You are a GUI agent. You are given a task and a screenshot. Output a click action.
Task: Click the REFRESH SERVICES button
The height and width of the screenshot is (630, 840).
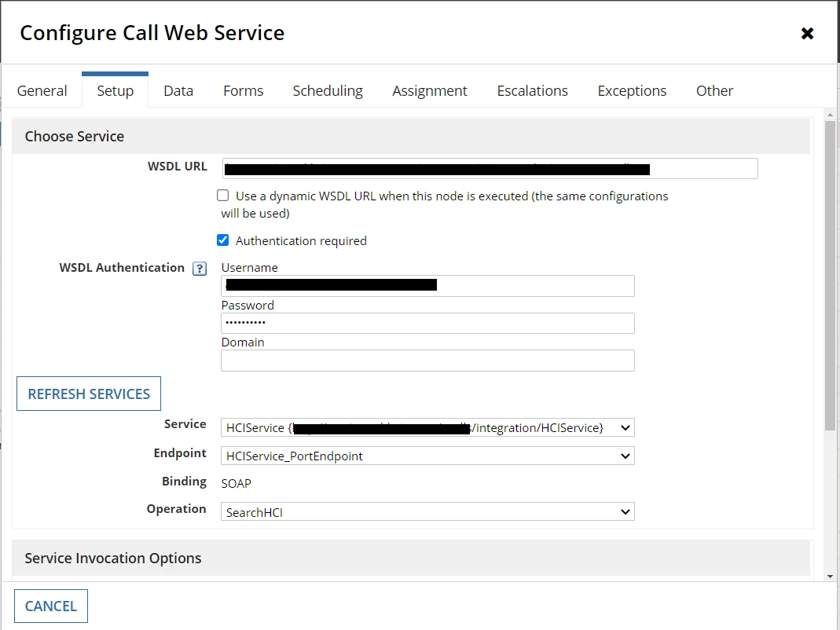click(89, 394)
